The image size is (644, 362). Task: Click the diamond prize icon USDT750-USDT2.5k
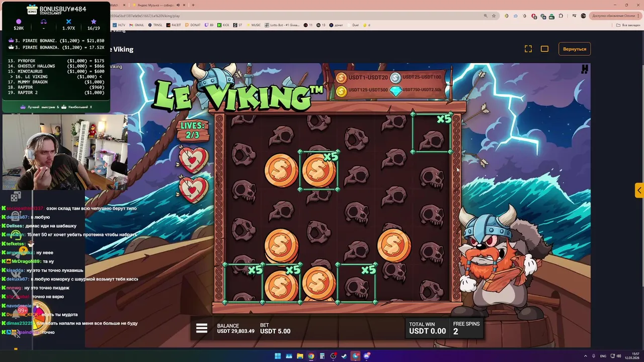[x=396, y=90]
